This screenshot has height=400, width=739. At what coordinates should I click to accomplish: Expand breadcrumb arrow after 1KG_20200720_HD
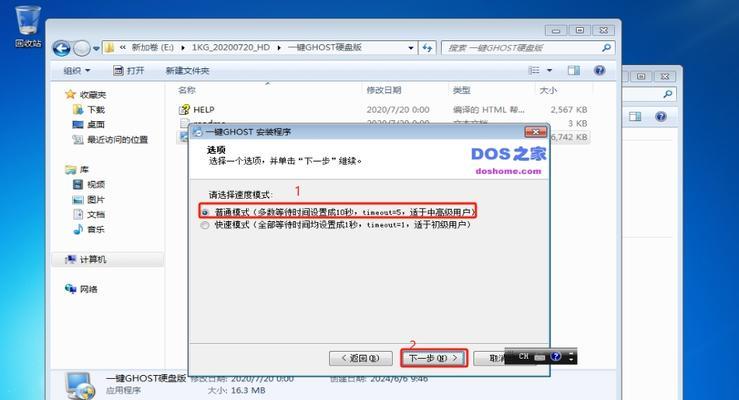coord(279,48)
